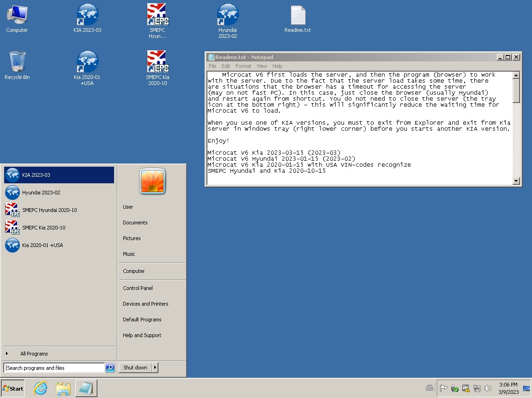The image size is (532, 398).
Task: Click the VM tools warning tray icon
Action: coord(466,388)
